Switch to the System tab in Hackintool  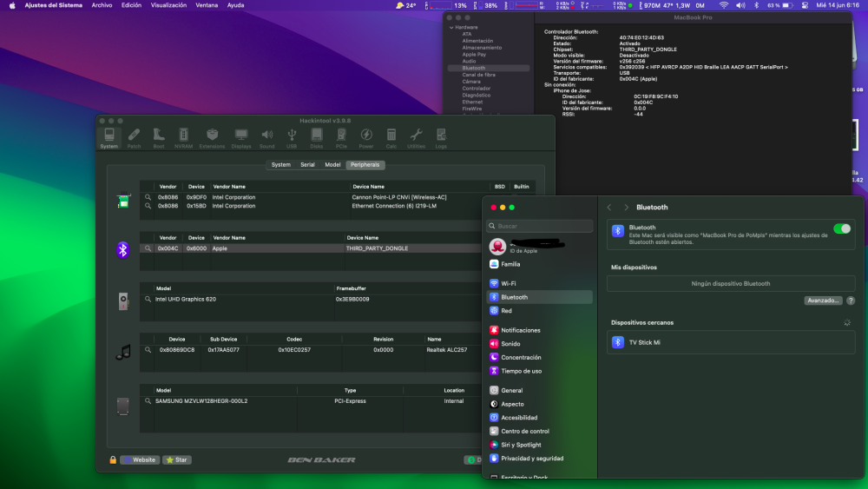(x=280, y=165)
